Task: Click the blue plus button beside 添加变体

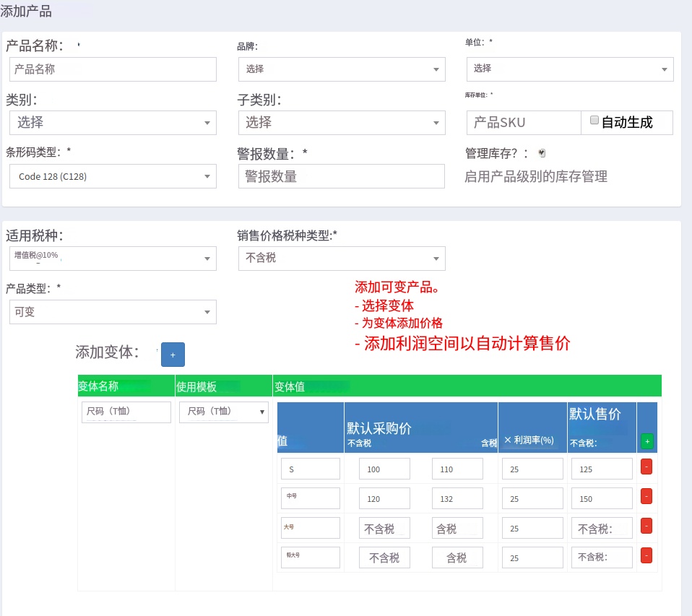Action: pyautogui.click(x=173, y=355)
